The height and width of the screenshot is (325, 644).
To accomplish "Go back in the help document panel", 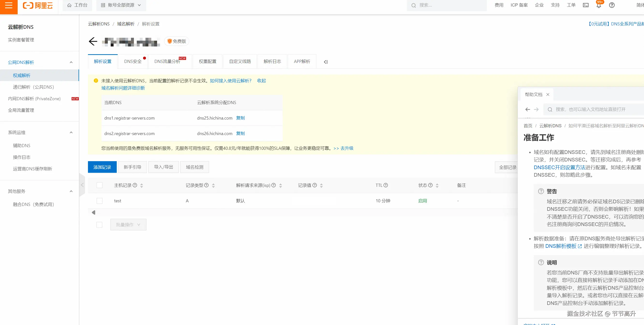I will pyautogui.click(x=528, y=109).
